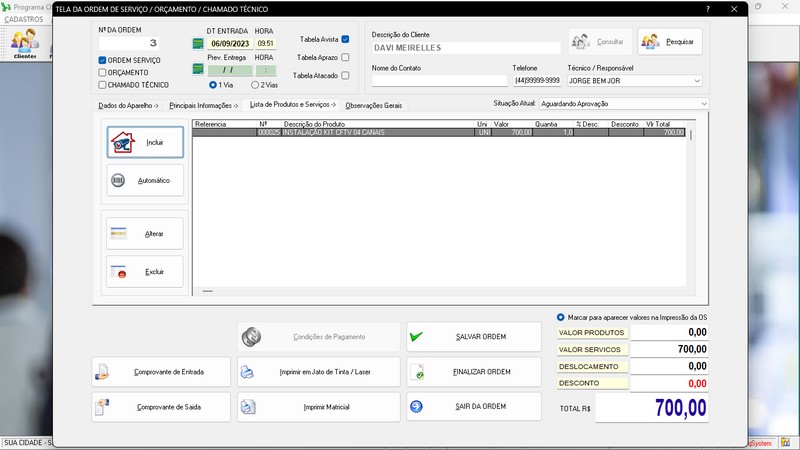Open the Técnico / Responsável dropdown
Image resolution: width=800 pixels, height=450 pixels.
[697, 81]
